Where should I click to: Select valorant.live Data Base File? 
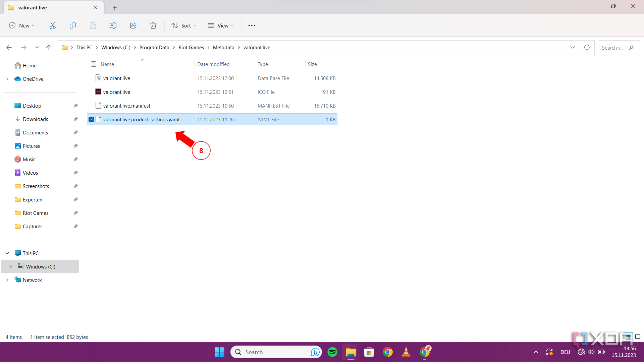point(212,78)
